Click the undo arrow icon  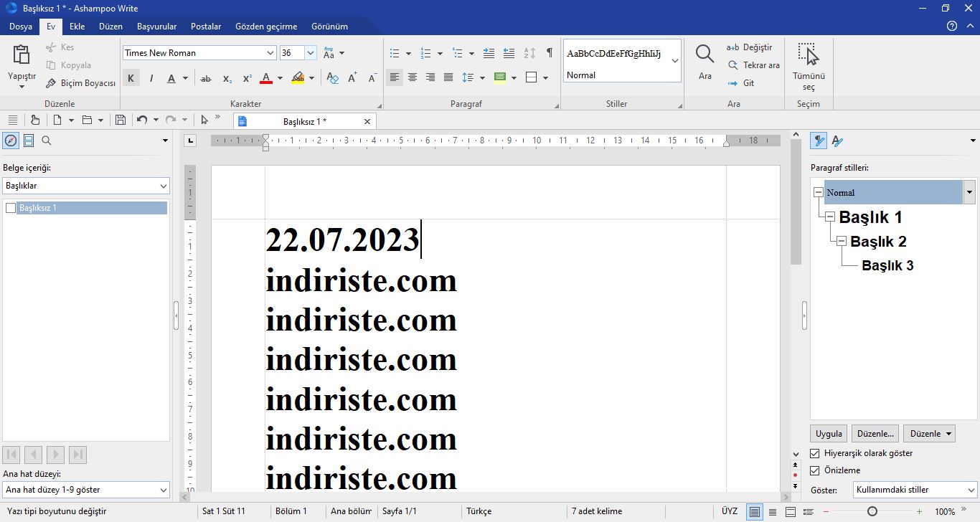[142, 120]
